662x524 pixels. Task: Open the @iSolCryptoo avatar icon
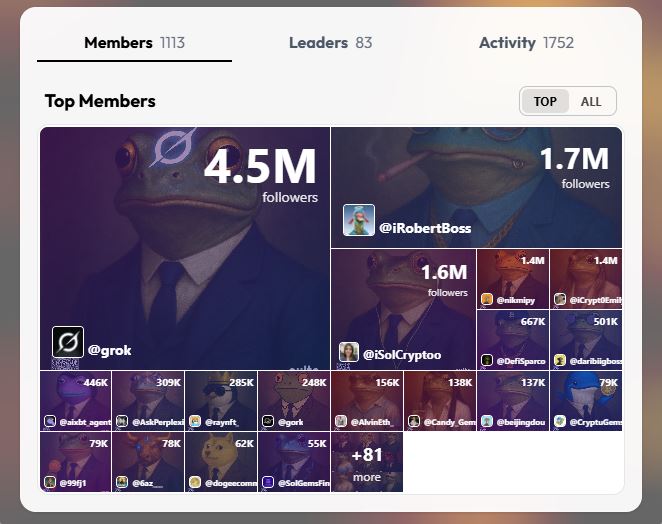coord(349,352)
